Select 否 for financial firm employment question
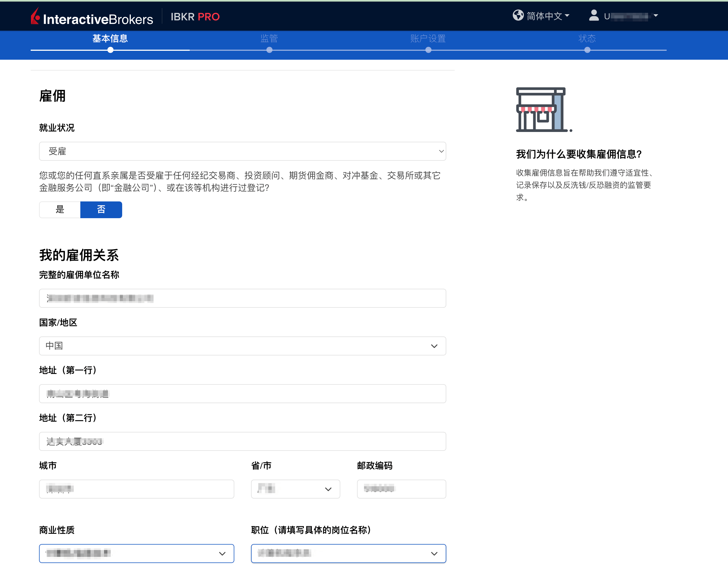The image size is (728, 587). coord(101,210)
